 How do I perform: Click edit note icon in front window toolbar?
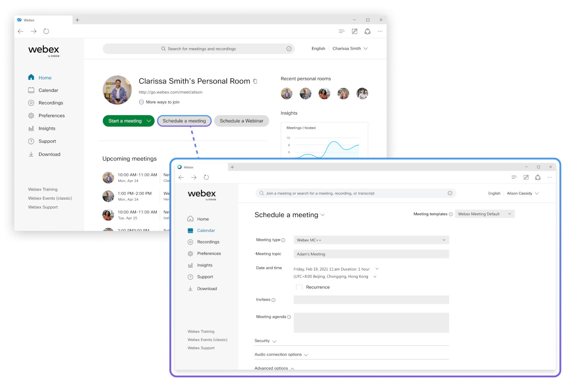click(526, 178)
